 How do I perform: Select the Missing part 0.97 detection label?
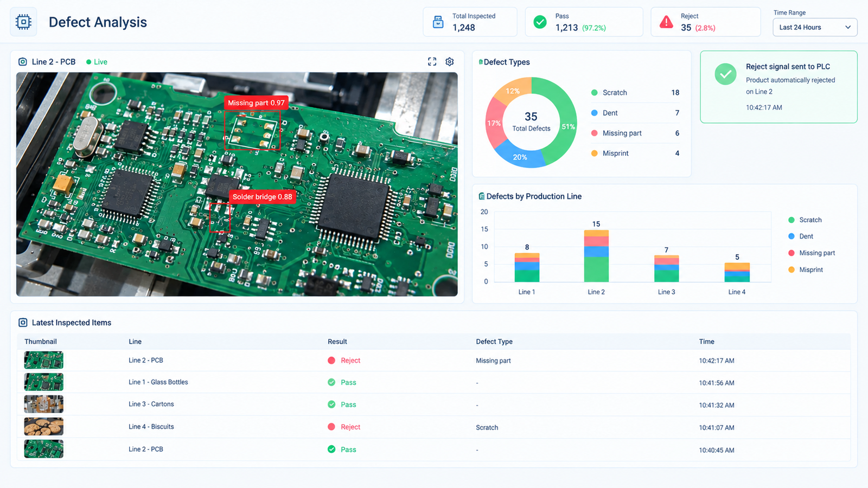coord(256,103)
